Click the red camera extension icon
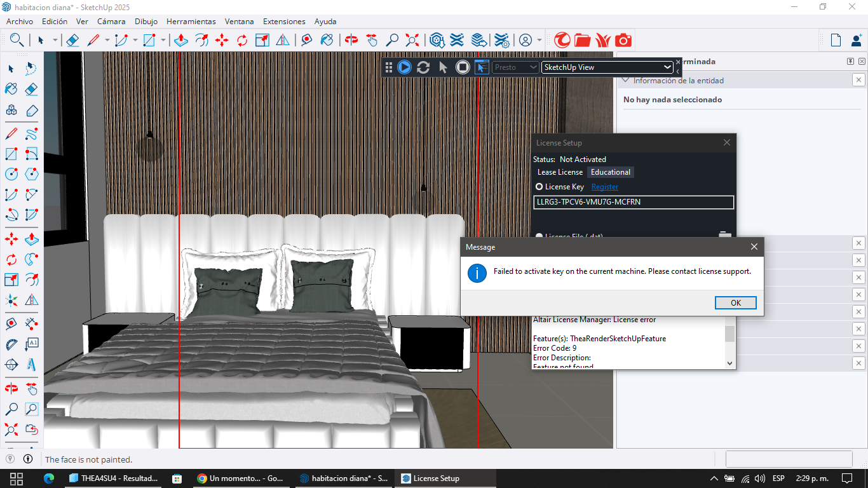This screenshot has width=868, height=488. point(623,40)
